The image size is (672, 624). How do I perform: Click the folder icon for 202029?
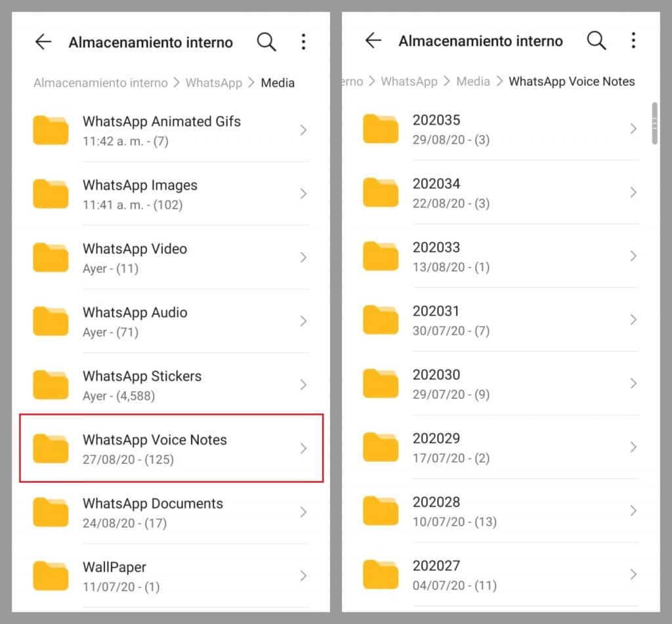click(381, 447)
